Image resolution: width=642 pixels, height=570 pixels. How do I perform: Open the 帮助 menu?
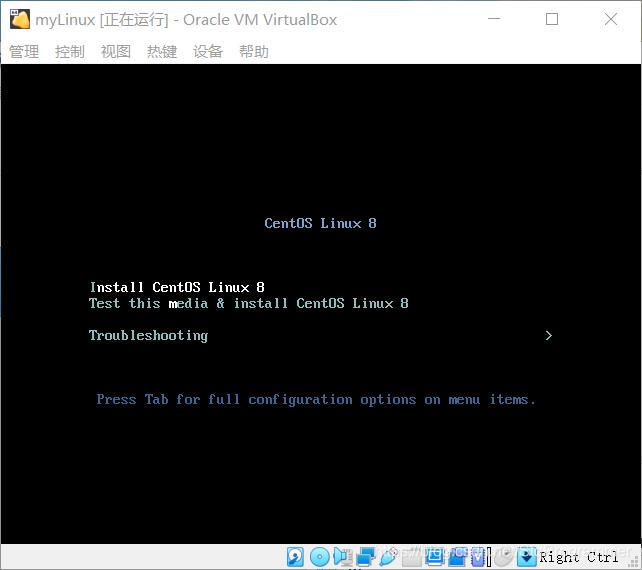point(254,52)
